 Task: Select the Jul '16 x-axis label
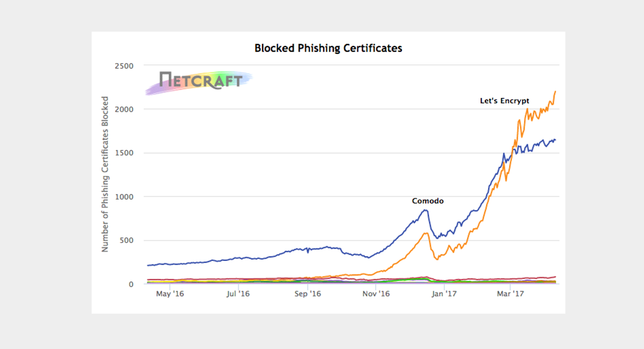[x=237, y=295]
